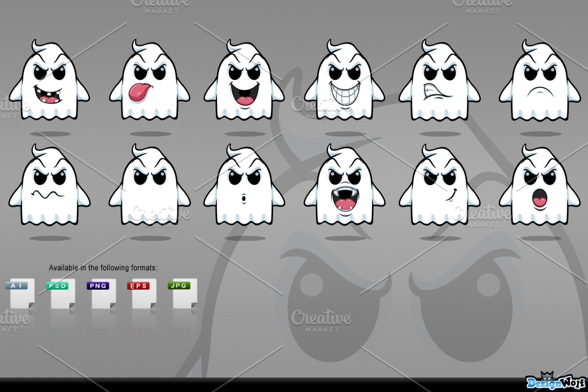This screenshot has width=588, height=392.
Task: Pick the ghost sticking its tongue out
Action: (x=149, y=81)
